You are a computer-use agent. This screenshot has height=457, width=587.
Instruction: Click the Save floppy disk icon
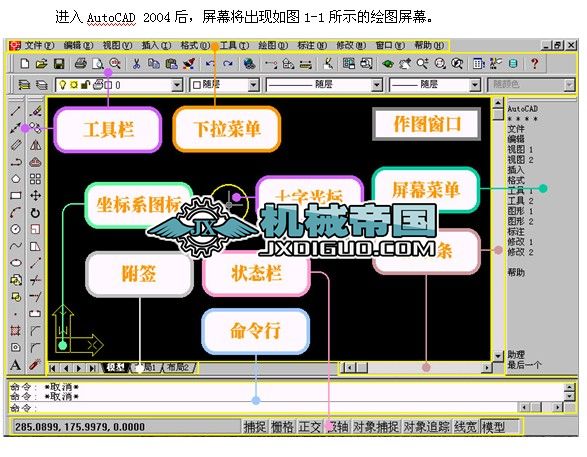[x=59, y=64]
